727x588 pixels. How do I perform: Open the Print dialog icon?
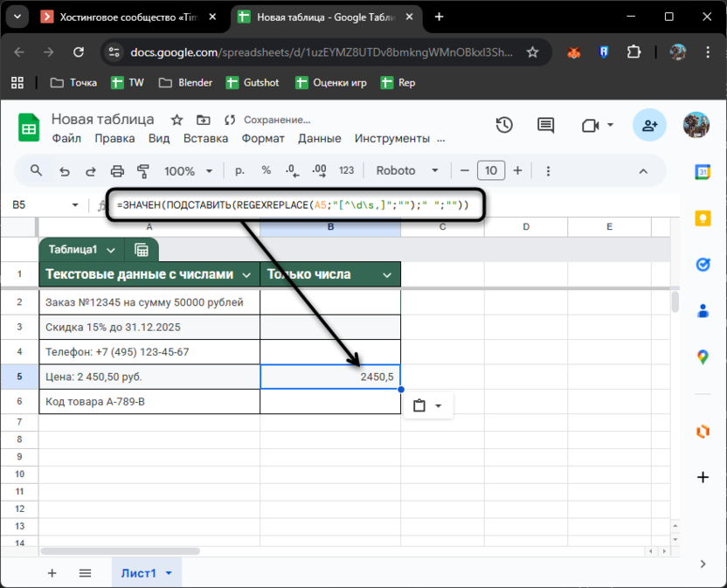(x=117, y=171)
